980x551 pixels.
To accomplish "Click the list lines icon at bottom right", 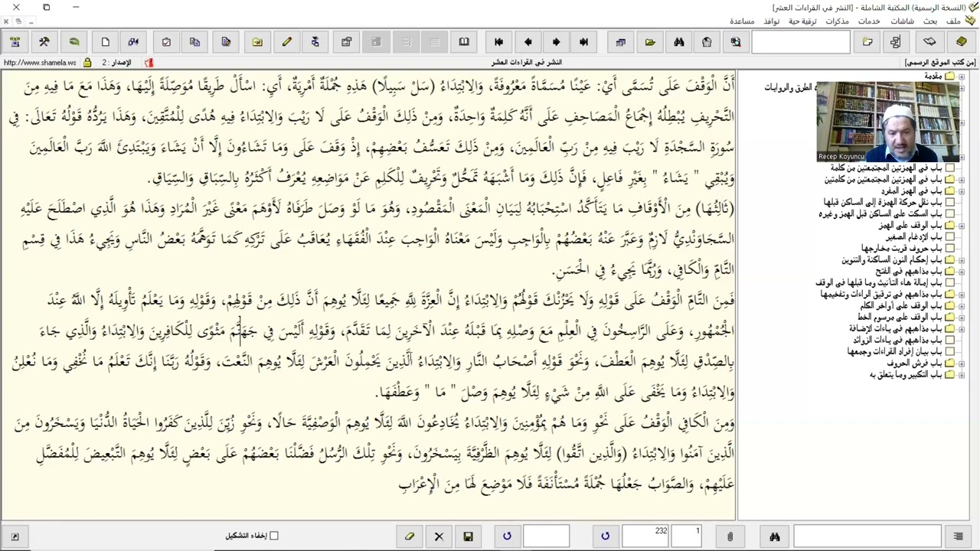I will (958, 536).
